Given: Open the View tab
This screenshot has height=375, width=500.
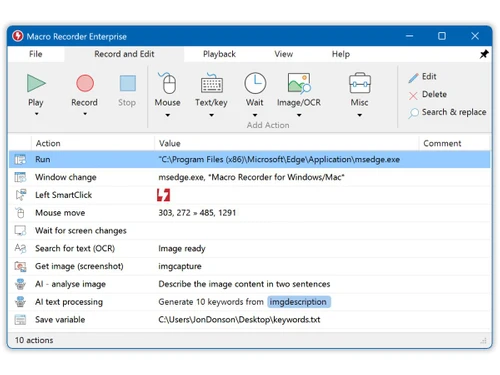Looking at the screenshot, I should [x=284, y=54].
